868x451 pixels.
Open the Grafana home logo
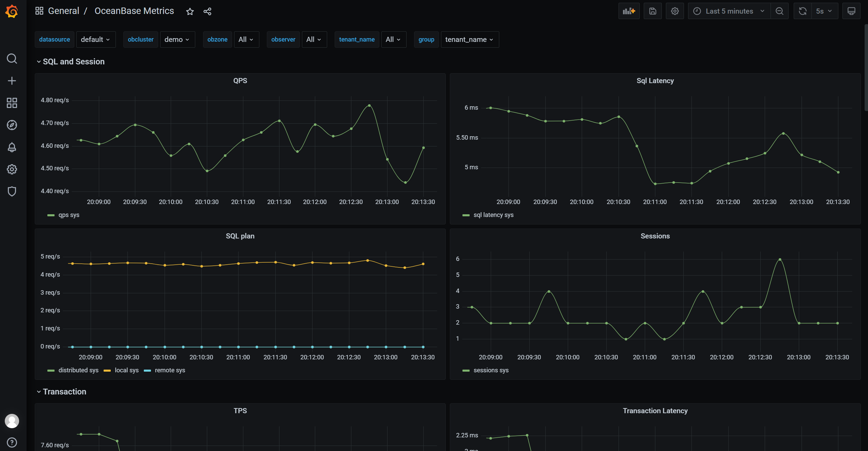point(12,11)
